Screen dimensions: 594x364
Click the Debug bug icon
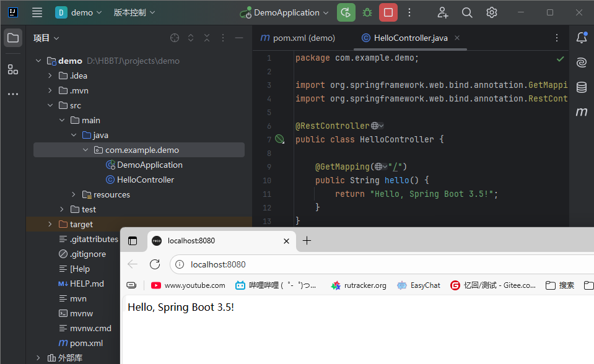(x=367, y=12)
